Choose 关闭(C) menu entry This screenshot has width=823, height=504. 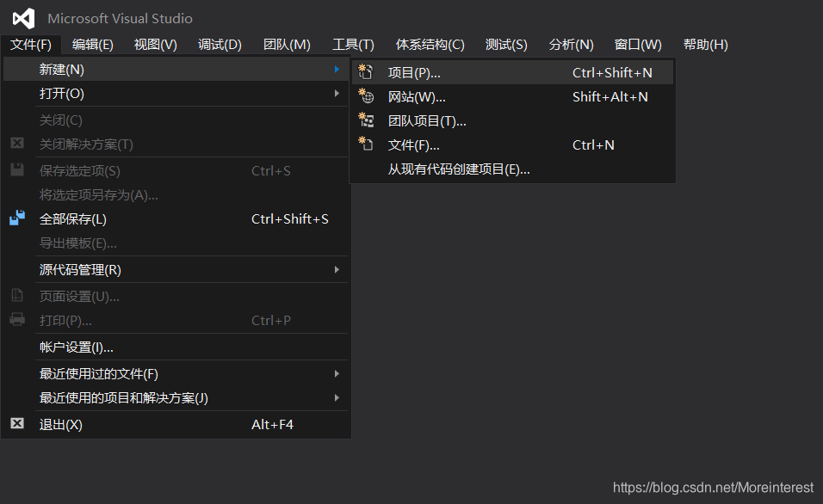176,120
